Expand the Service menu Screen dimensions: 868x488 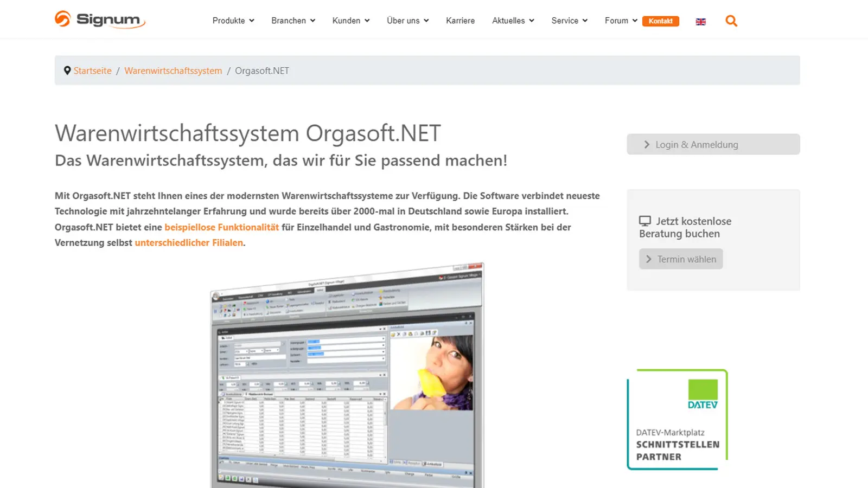(x=570, y=21)
